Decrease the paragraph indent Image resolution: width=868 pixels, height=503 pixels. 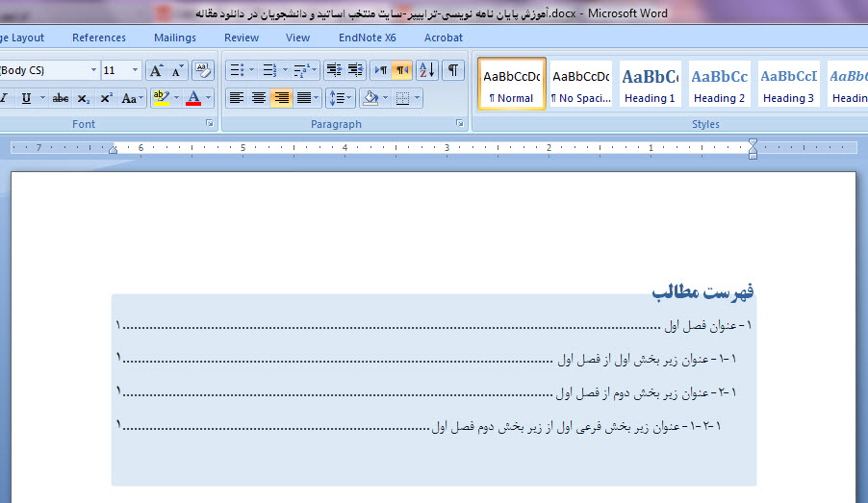[x=334, y=70]
